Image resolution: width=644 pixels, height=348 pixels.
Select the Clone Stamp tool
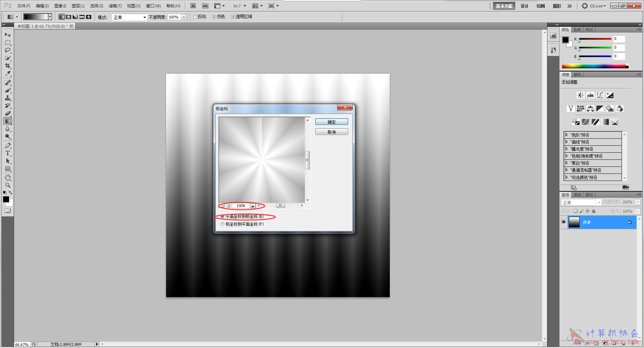pos(8,98)
